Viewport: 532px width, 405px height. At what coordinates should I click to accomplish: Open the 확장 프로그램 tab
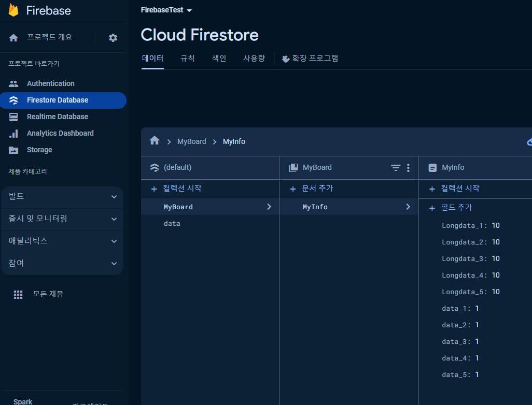[310, 59]
